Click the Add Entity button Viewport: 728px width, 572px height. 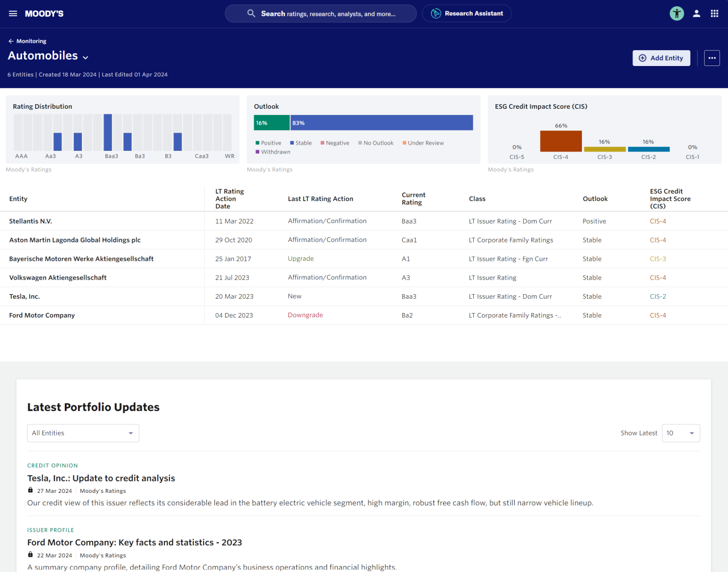[x=661, y=58]
